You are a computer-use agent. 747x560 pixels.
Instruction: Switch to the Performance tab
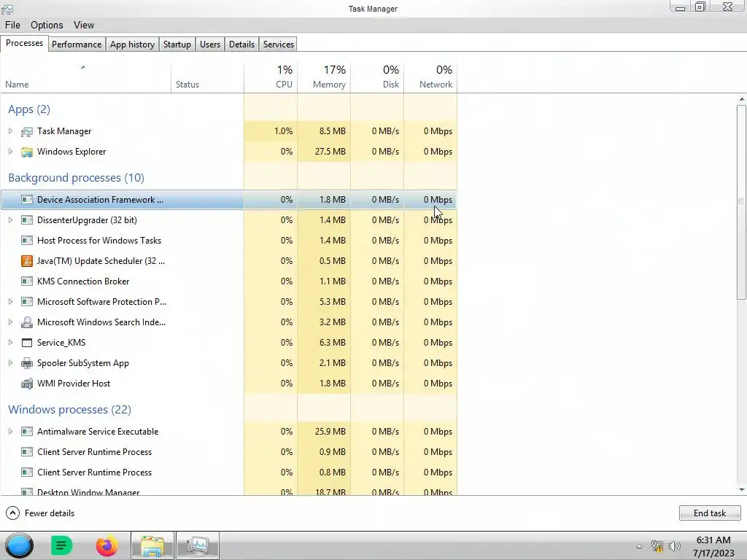click(77, 44)
